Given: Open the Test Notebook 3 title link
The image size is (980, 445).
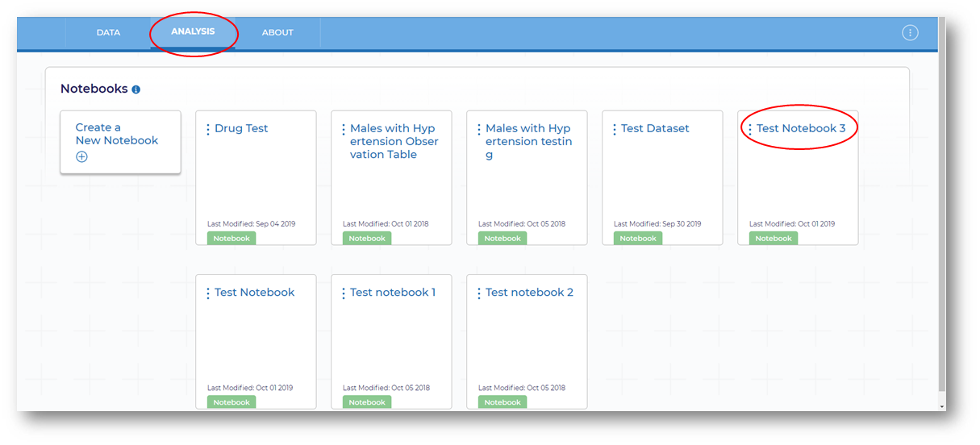Looking at the screenshot, I should 801,128.
